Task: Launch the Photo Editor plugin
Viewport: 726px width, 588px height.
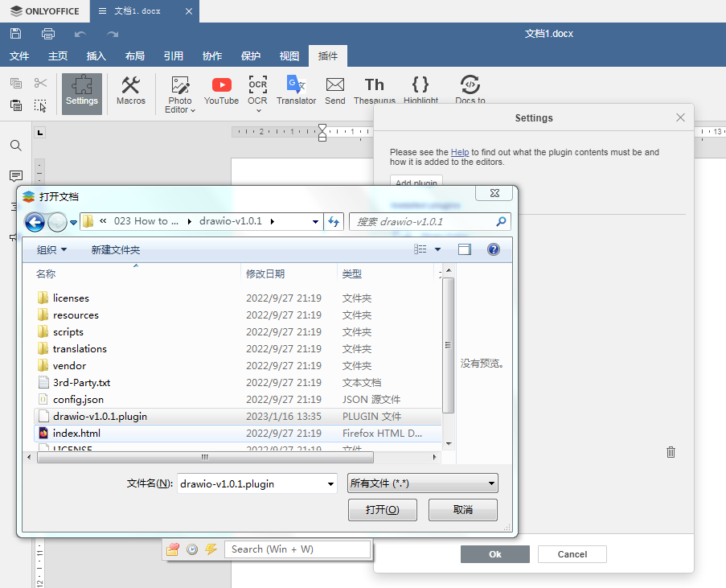Action: point(180,95)
